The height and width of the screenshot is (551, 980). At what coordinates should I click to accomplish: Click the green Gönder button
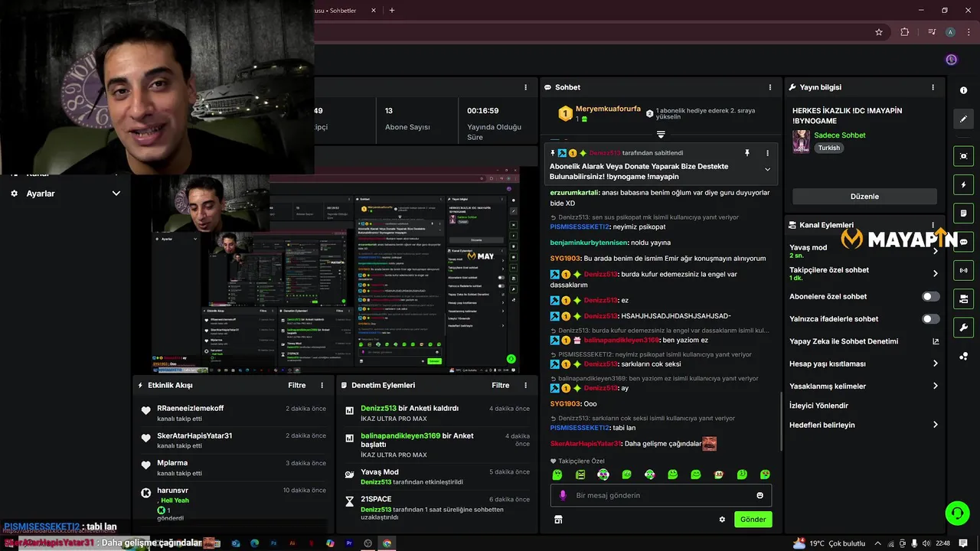pyautogui.click(x=753, y=520)
